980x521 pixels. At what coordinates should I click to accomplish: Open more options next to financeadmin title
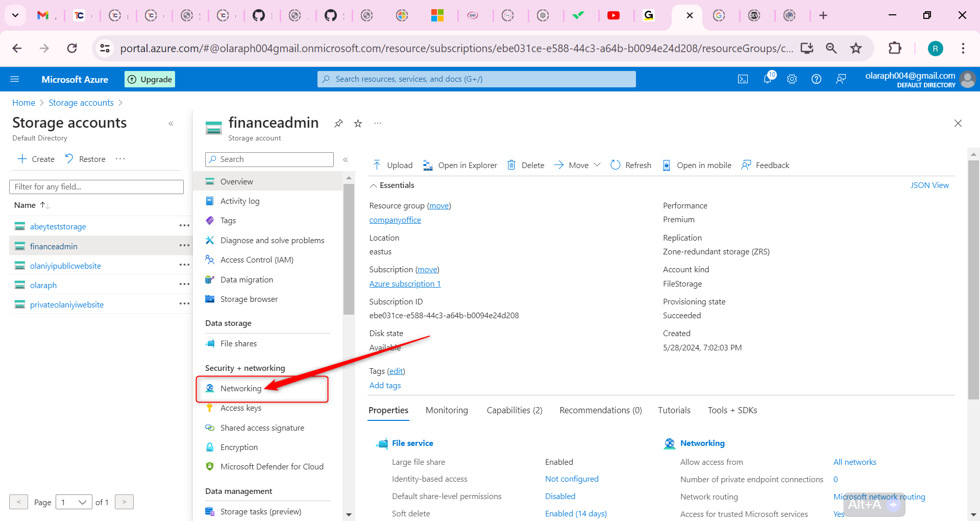coord(378,123)
